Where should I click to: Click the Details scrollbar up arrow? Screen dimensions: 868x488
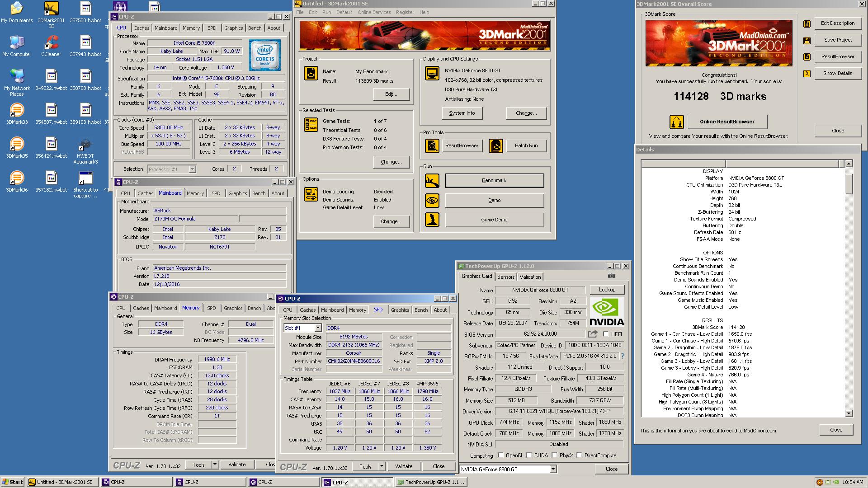pyautogui.click(x=849, y=164)
